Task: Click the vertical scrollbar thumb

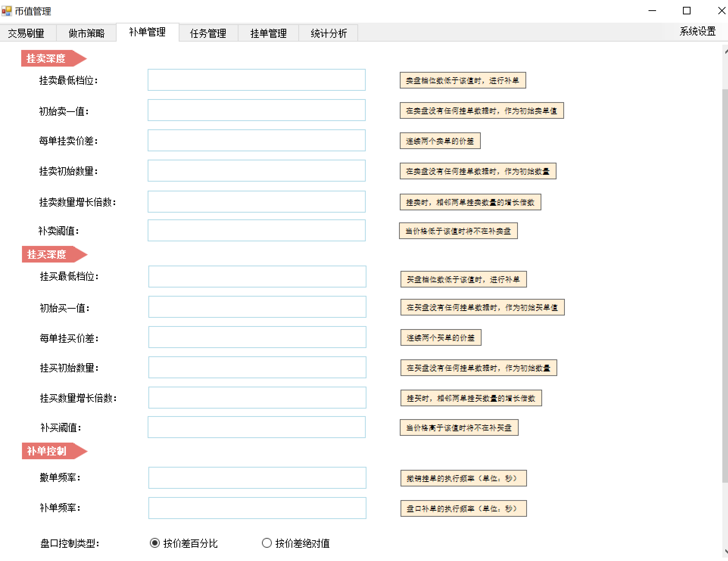Action: pos(725,286)
